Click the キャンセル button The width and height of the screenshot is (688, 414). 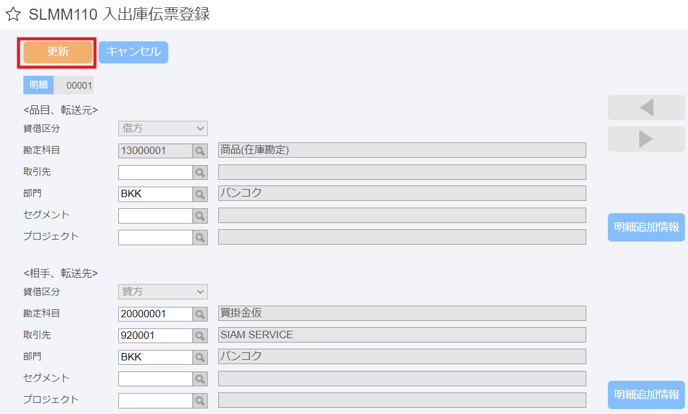tap(133, 52)
